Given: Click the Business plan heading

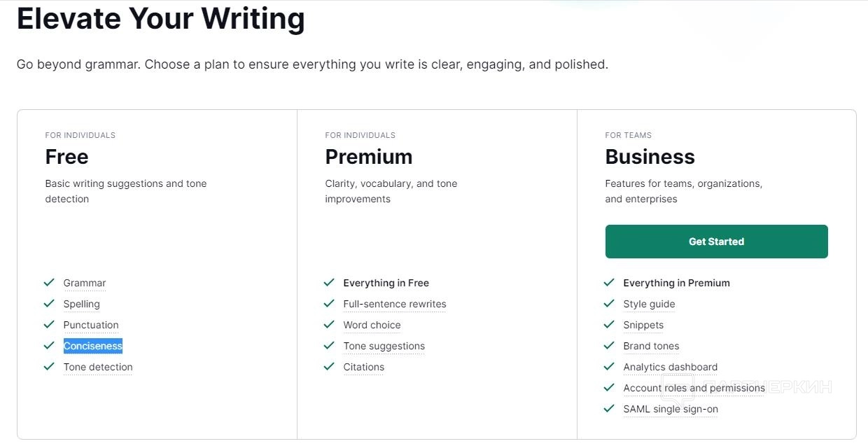Looking at the screenshot, I should point(650,157).
